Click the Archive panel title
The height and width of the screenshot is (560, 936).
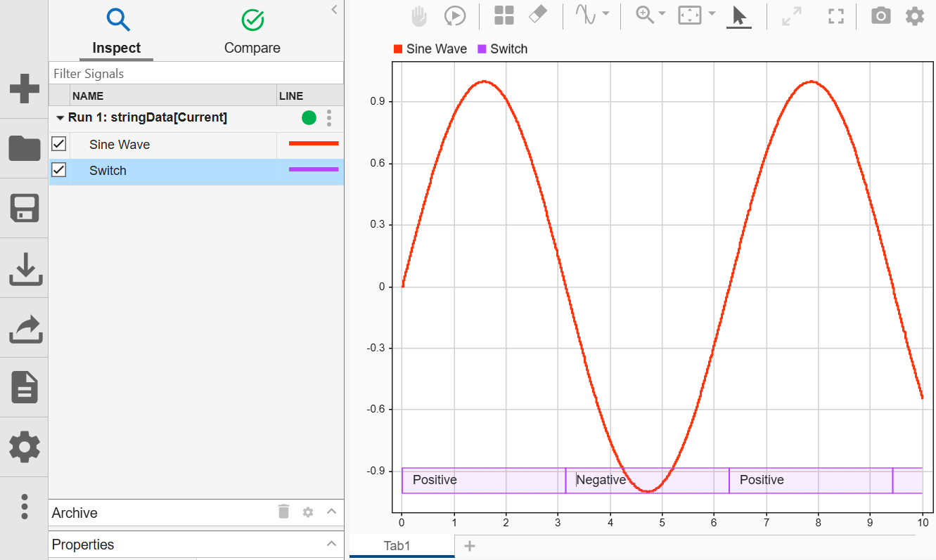(75, 513)
